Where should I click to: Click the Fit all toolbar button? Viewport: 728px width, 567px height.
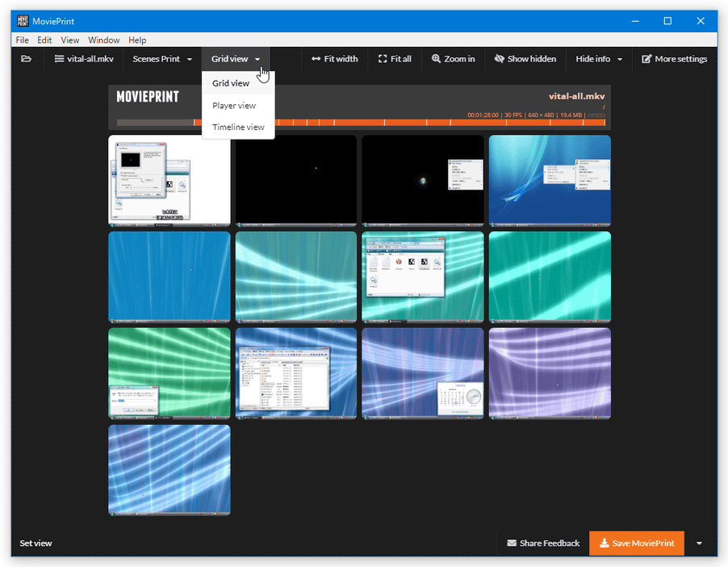pos(395,59)
